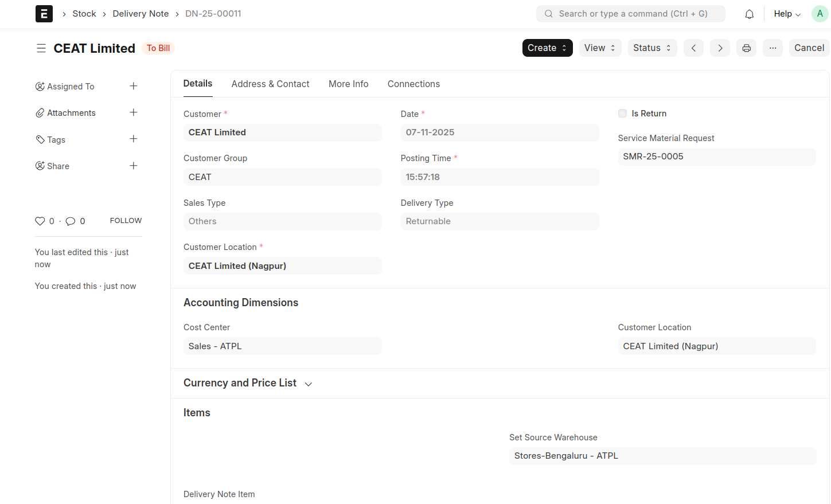Image resolution: width=831 pixels, height=504 pixels.
Task: Click the notifications bell icon
Action: (749, 14)
